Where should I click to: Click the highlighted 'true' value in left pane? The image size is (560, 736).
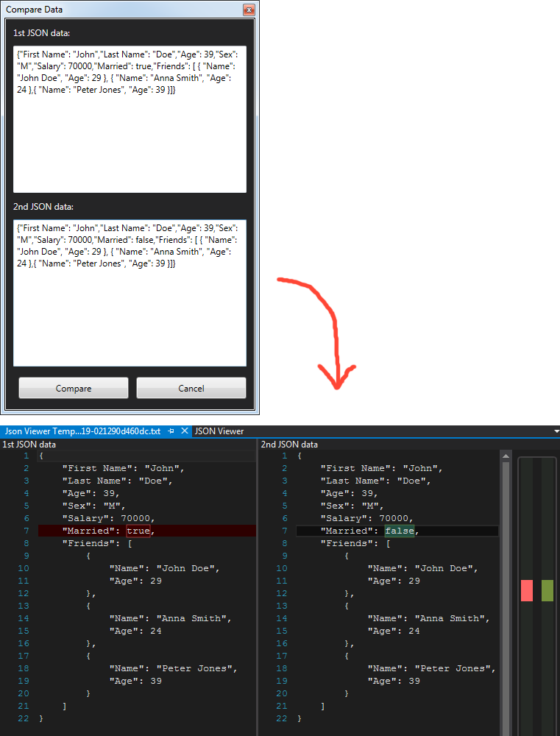pyautogui.click(x=138, y=531)
